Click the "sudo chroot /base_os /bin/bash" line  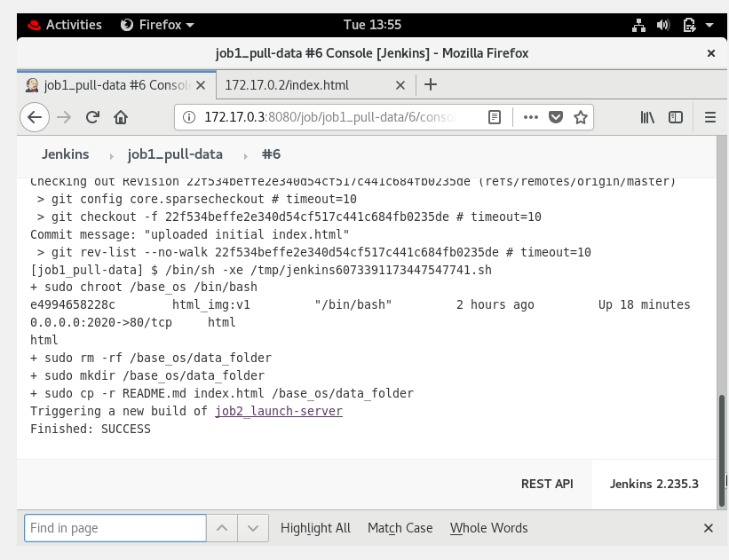pyautogui.click(x=144, y=288)
